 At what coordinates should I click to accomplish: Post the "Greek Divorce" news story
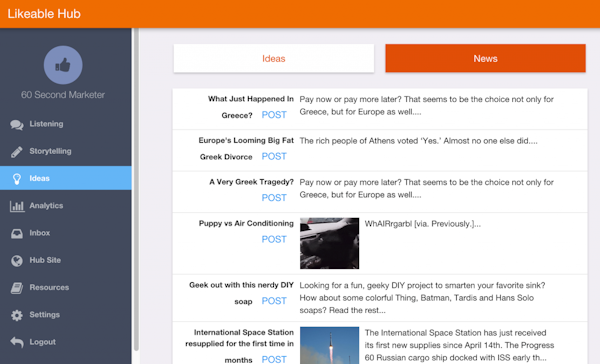pyautogui.click(x=274, y=156)
